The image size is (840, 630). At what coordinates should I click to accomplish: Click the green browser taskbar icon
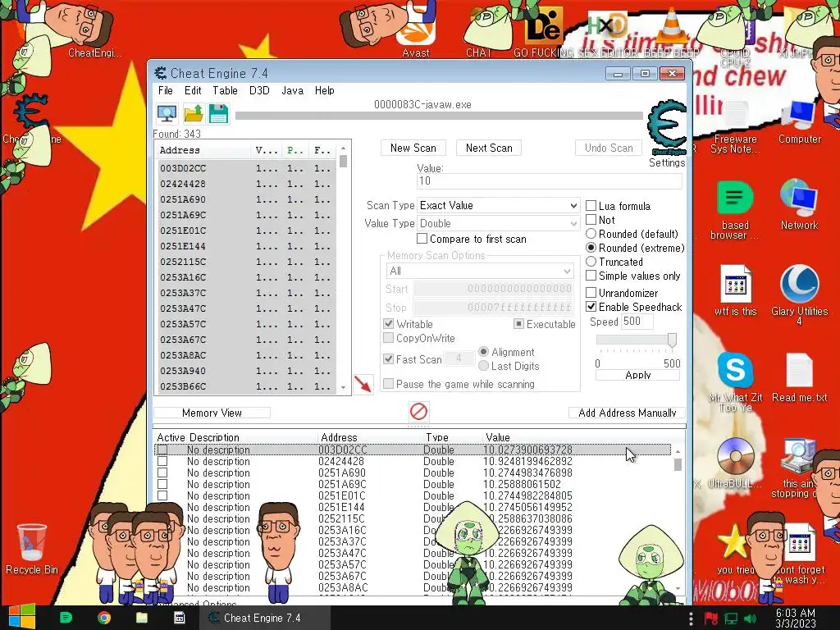[66, 618]
